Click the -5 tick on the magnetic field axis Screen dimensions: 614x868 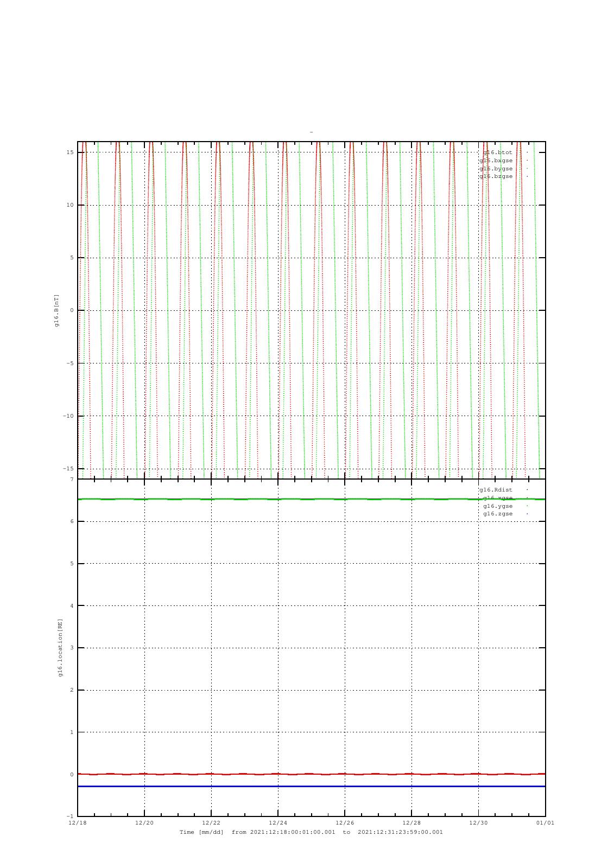click(x=70, y=363)
